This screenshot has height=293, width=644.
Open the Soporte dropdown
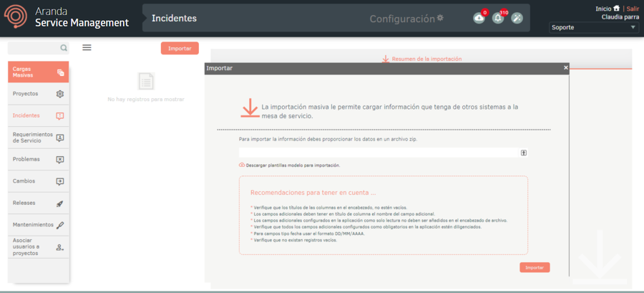(593, 27)
